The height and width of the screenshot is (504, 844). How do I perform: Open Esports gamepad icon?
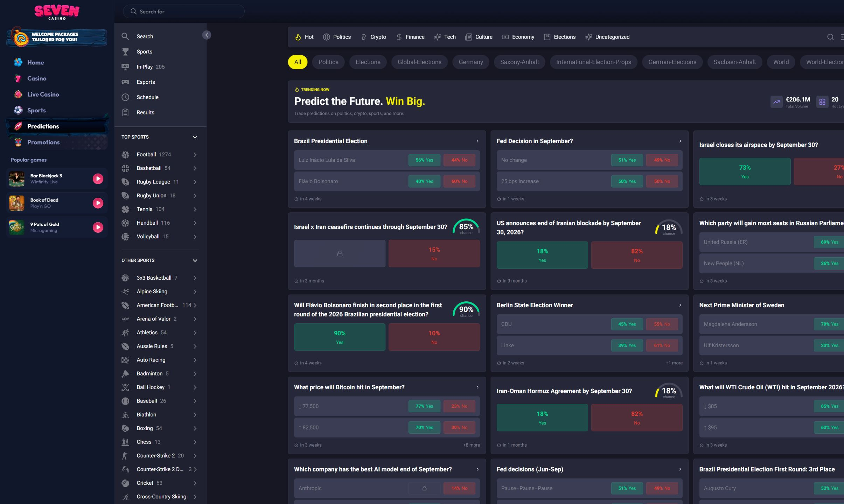125,82
